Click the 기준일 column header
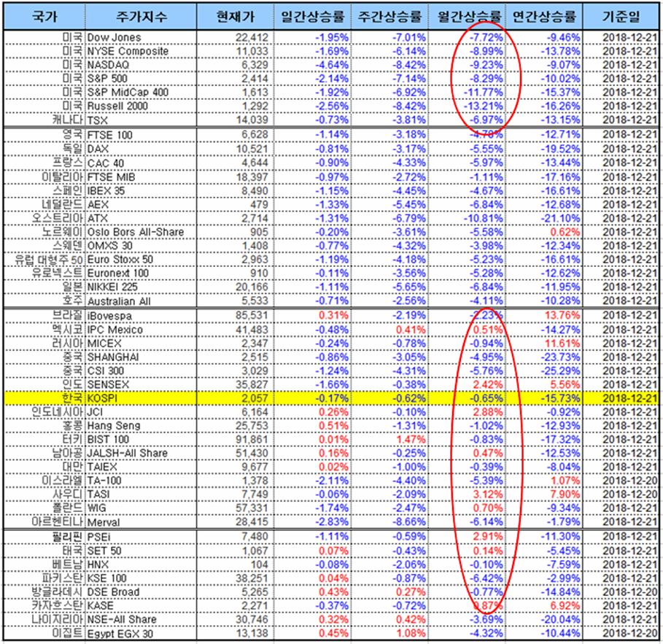Viewport: 663px width, 644px height. pyautogui.click(x=621, y=17)
